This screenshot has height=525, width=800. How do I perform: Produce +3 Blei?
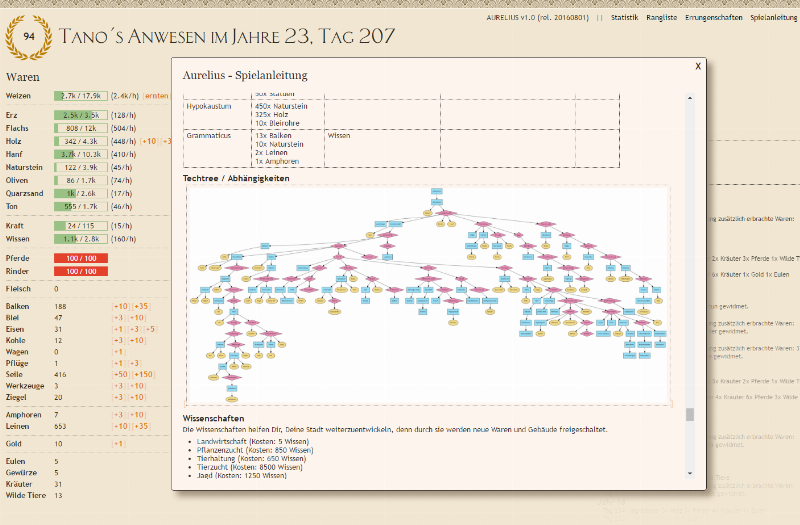coord(118,318)
